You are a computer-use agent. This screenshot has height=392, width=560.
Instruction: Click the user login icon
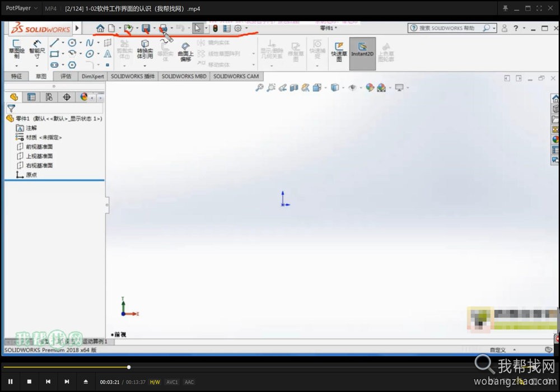pyautogui.click(x=505, y=28)
